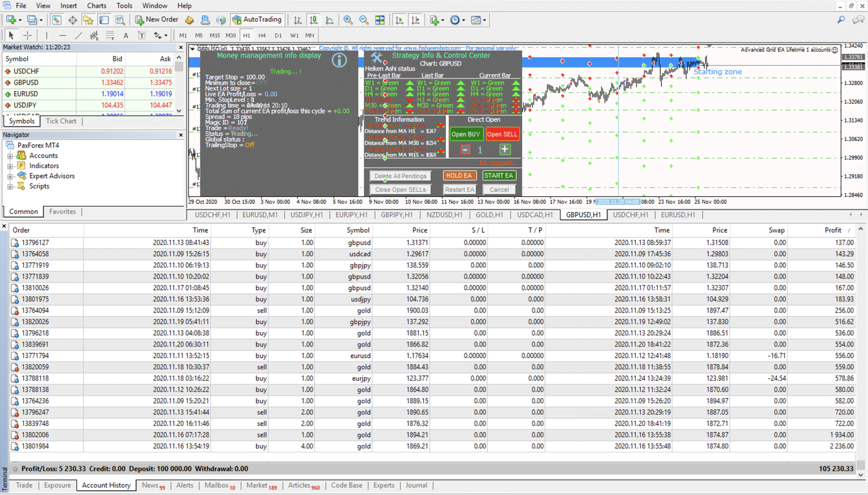Select the Fibonacci retracement tool
This screenshot has width=868, height=495.
[x=110, y=36]
